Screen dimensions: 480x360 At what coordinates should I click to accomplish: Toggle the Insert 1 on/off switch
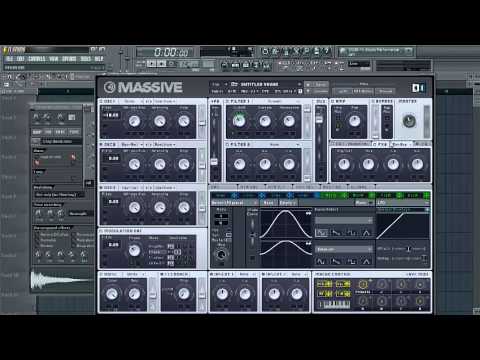click(x=211, y=274)
